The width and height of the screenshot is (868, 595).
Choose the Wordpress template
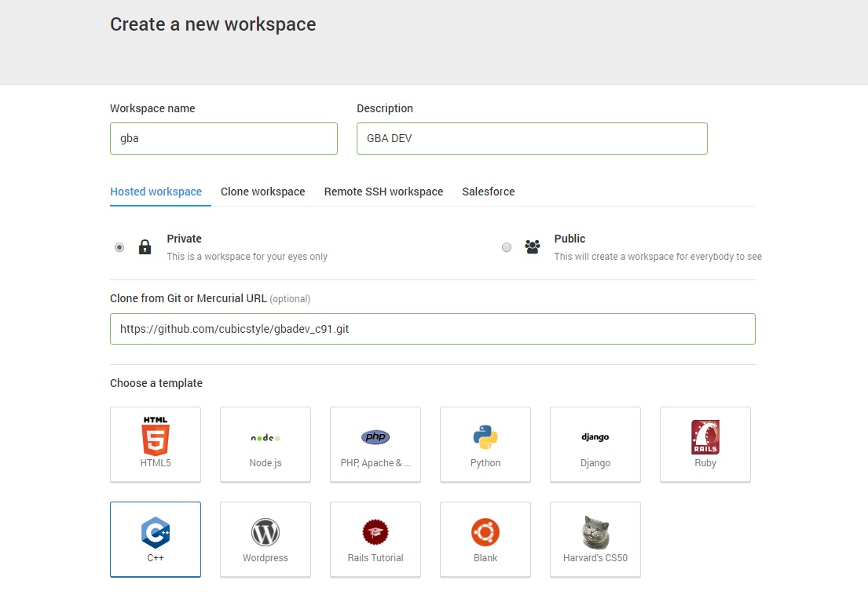pos(266,539)
